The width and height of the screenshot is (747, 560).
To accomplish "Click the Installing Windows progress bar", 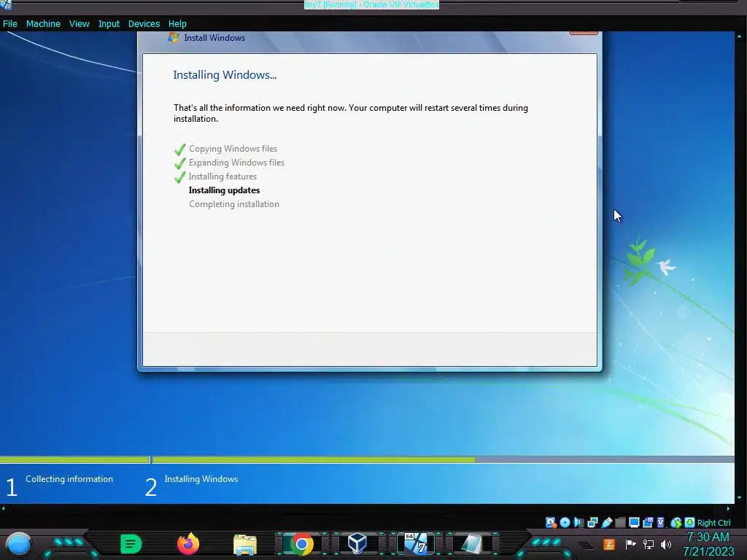I will pos(443,459).
